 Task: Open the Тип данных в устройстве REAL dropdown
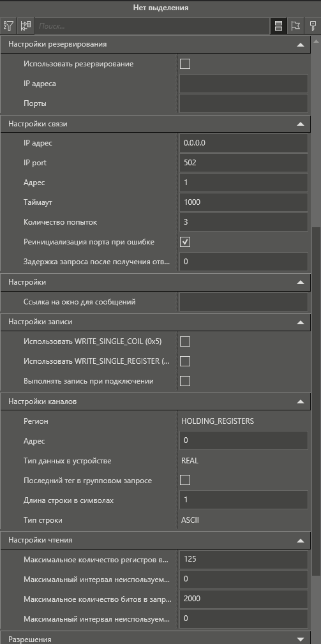(244, 461)
